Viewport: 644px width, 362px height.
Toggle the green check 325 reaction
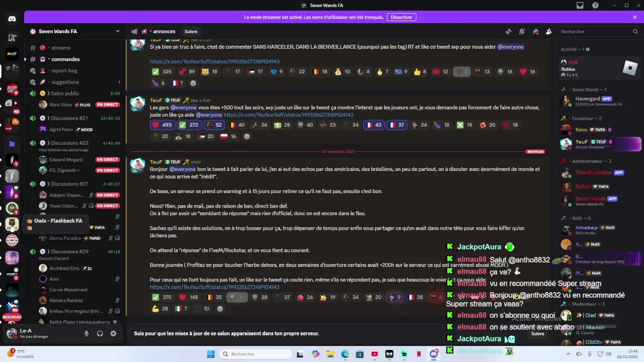tap(162, 72)
